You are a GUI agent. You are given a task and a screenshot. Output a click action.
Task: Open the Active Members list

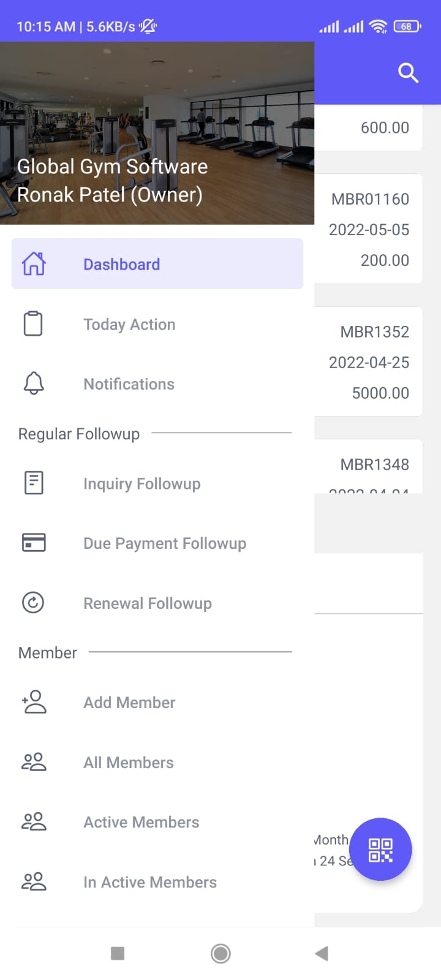click(x=157, y=822)
